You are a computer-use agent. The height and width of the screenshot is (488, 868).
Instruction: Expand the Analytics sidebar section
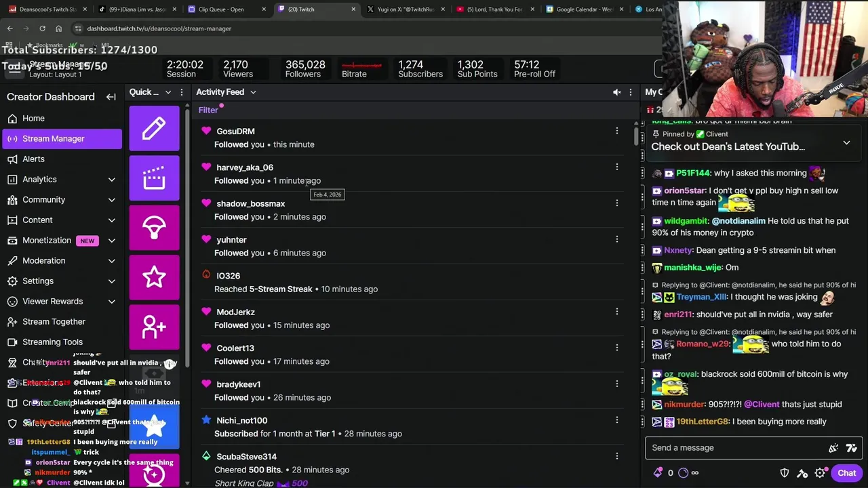[111, 180]
